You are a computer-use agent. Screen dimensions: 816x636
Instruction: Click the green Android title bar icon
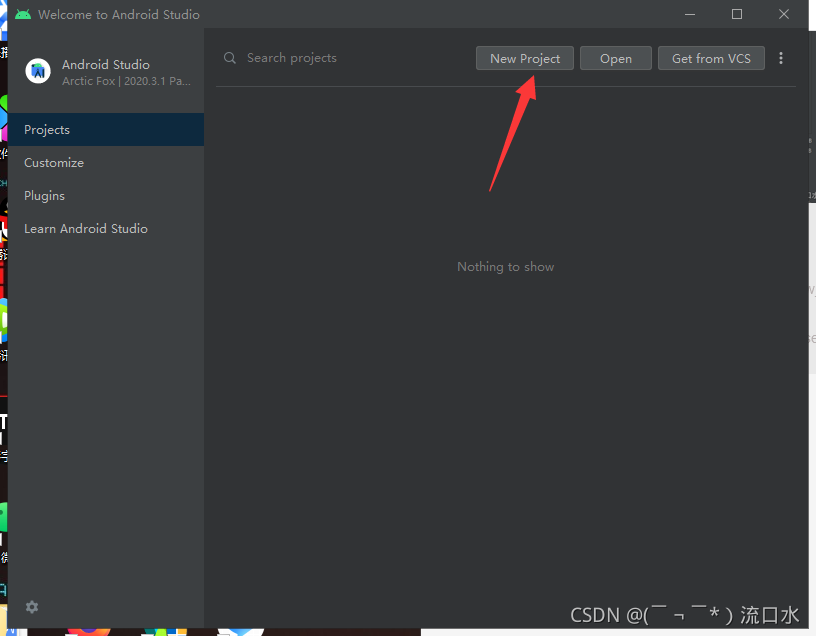[23, 15]
